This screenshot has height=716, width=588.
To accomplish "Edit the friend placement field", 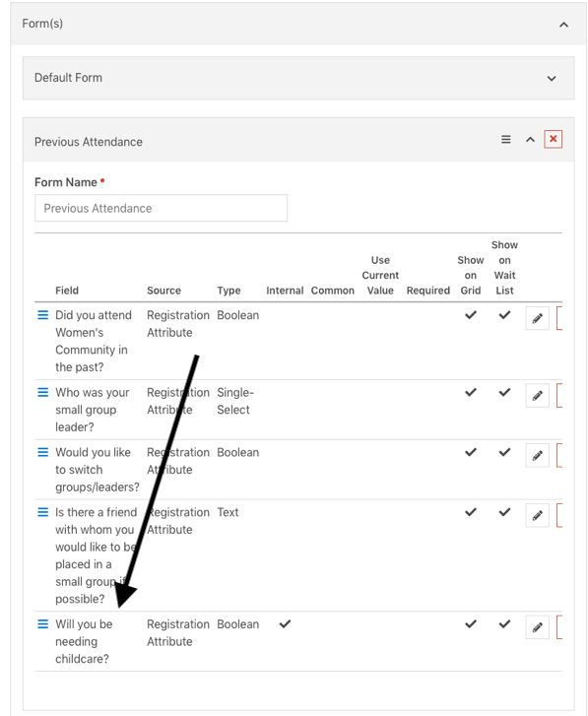I will point(538,515).
